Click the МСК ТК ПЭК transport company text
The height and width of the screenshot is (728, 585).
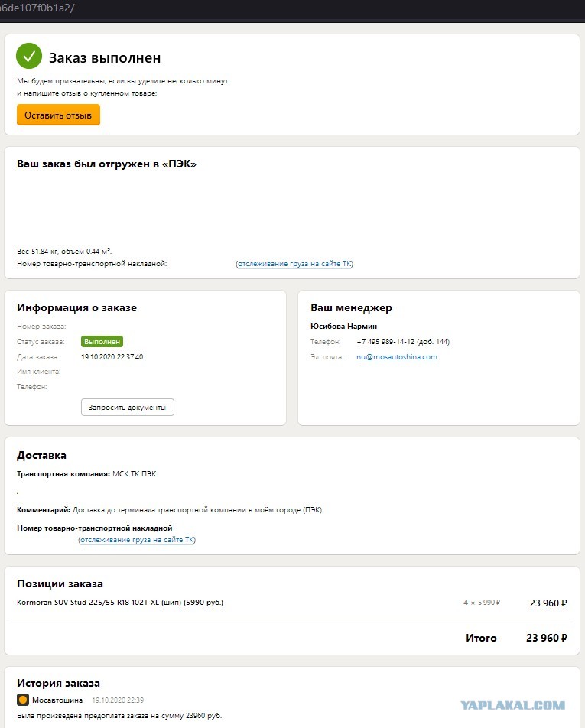[135, 474]
